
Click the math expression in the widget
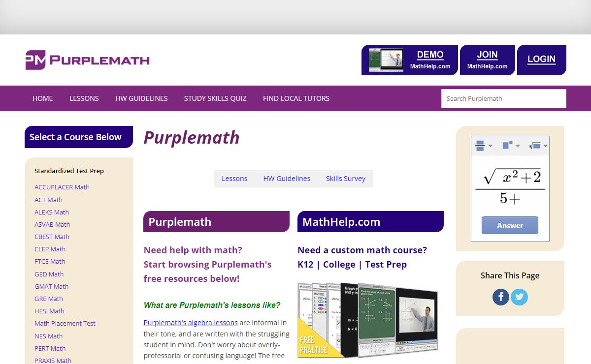click(x=510, y=186)
